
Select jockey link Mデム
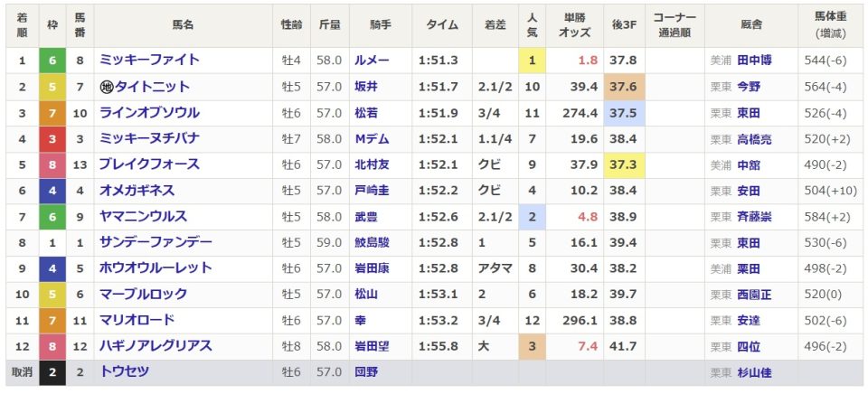click(x=372, y=138)
